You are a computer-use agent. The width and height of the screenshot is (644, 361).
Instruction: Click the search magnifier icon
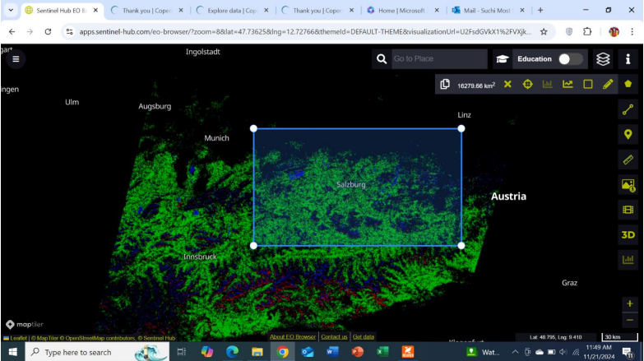382,59
